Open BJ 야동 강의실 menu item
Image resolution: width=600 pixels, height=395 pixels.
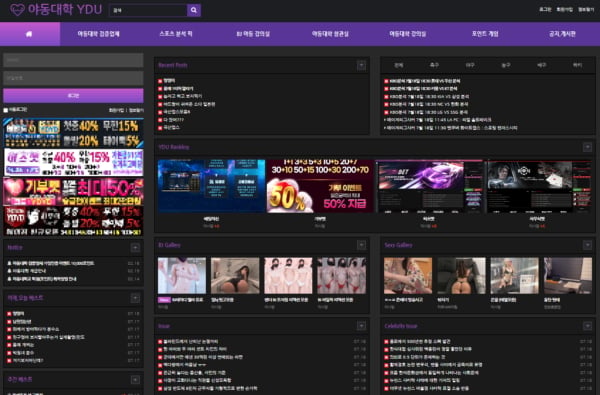click(x=253, y=34)
